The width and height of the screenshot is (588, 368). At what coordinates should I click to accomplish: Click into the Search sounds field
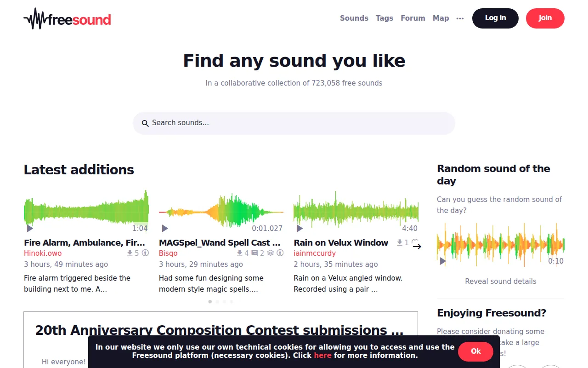click(294, 123)
